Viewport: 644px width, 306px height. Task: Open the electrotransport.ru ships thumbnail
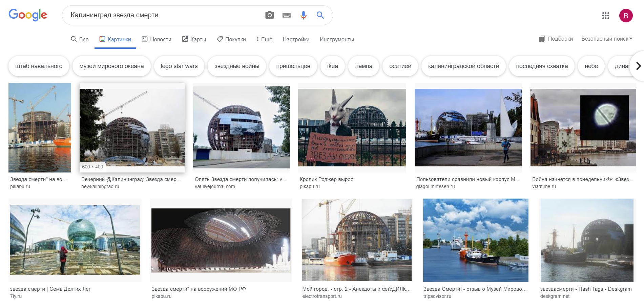[357, 240]
